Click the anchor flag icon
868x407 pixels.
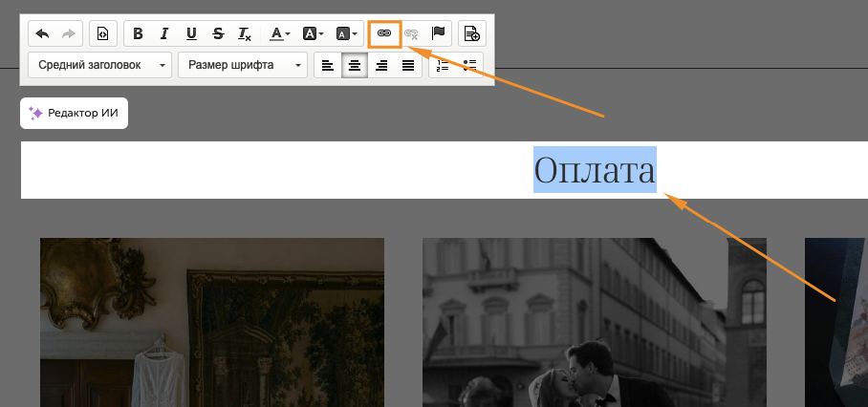pos(439,33)
